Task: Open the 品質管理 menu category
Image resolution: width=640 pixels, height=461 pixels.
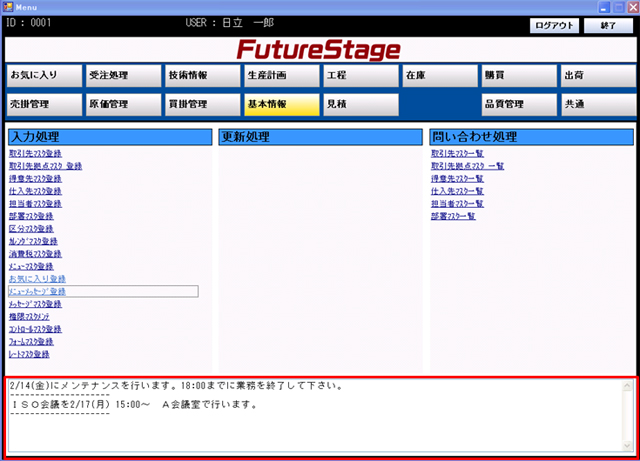Action: (519, 105)
